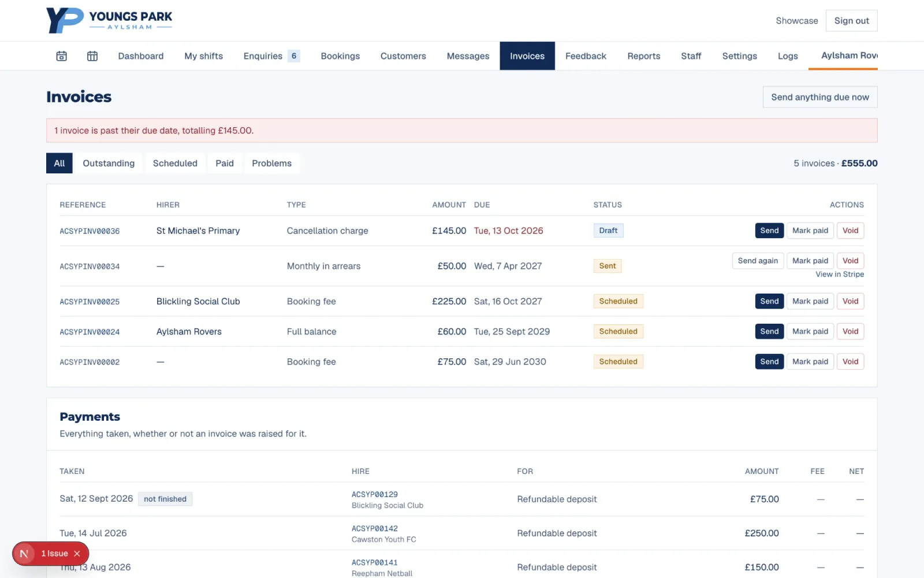
Task: Open the 1 Issue notification
Action: 54,554
